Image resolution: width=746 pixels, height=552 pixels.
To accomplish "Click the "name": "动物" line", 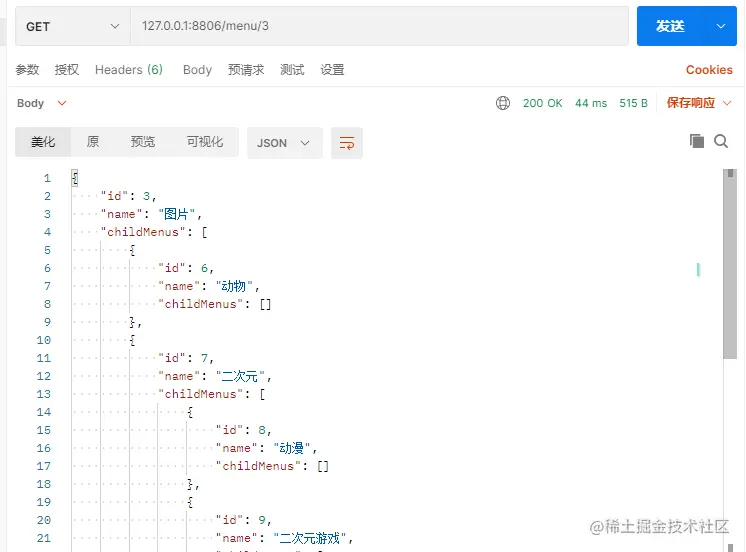I will point(209,286).
